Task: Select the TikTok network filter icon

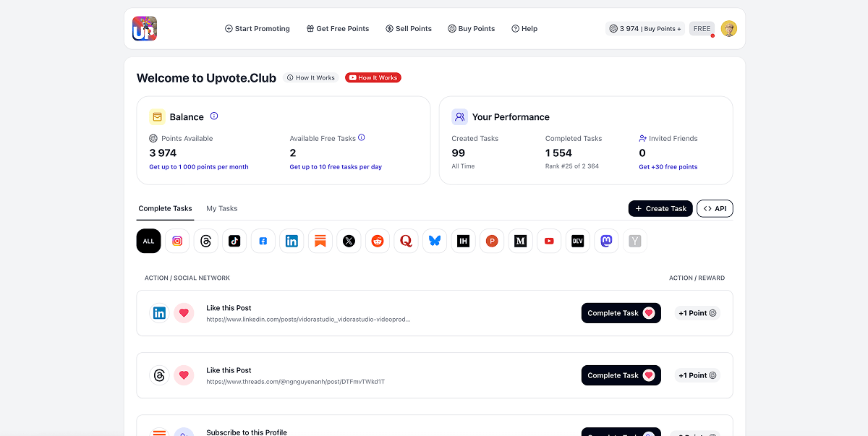Action: tap(234, 241)
